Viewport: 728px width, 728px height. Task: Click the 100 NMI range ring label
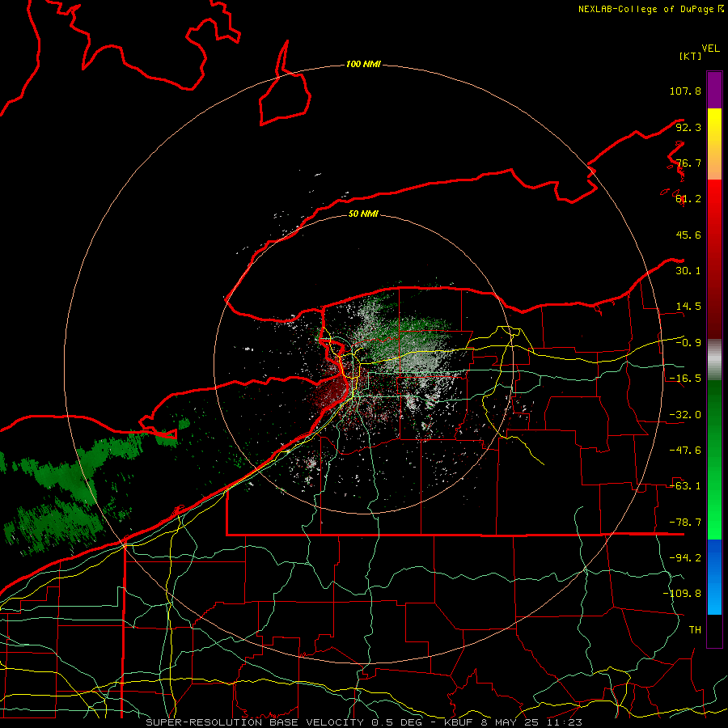click(x=363, y=64)
